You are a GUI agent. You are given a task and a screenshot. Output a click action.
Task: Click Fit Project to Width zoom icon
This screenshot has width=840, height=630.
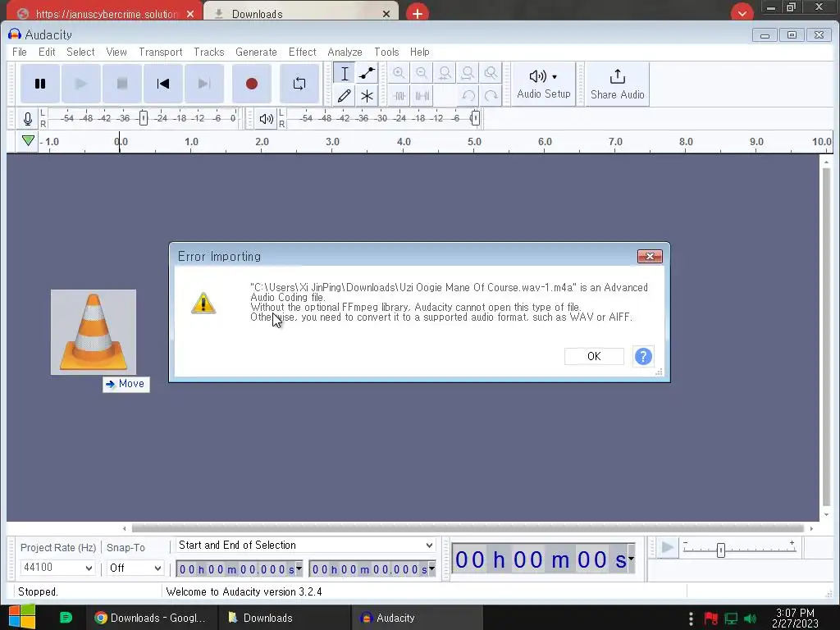(468, 73)
